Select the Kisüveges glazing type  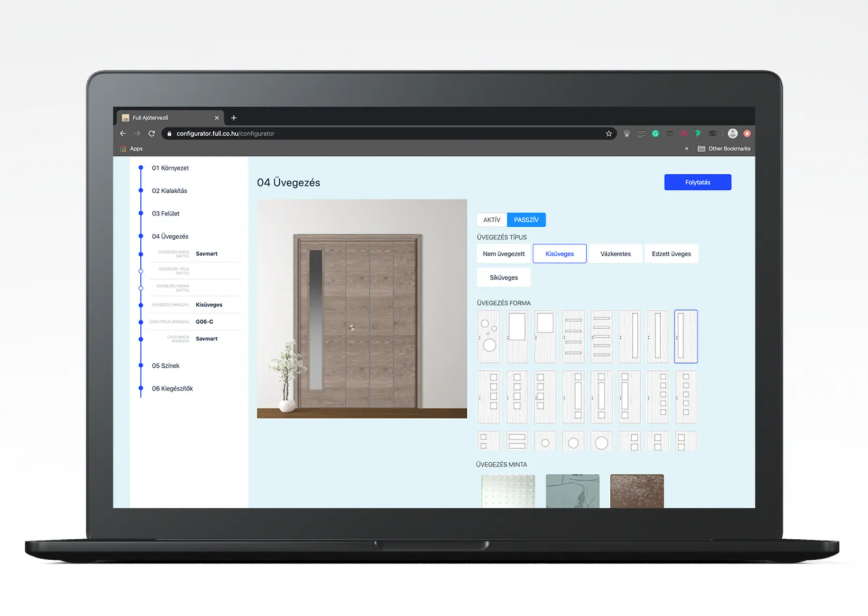pyautogui.click(x=559, y=254)
